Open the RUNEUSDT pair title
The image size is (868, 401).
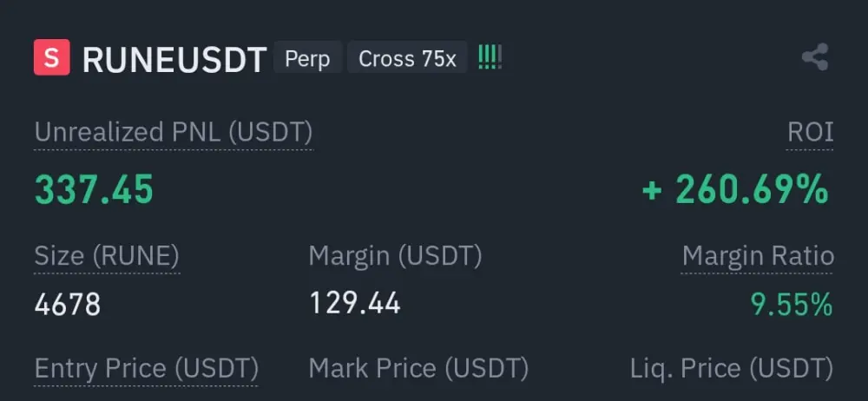pos(174,59)
